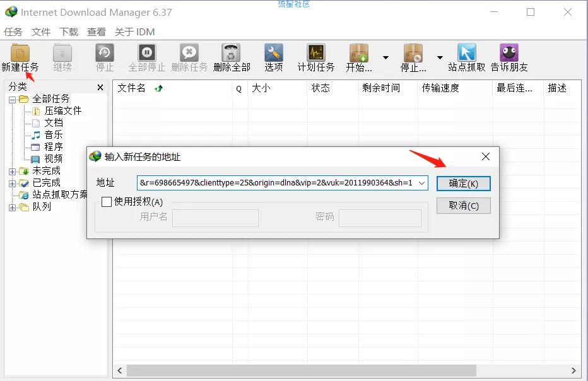Viewport: 588px width, 381px height.
Task: Select the 程序 category
Action: click(x=54, y=146)
